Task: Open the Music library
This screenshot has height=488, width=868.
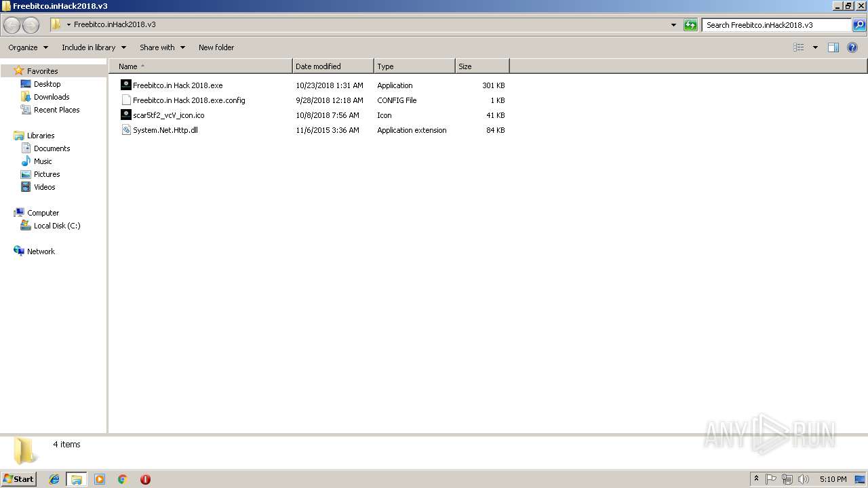Action: (x=43, y=161)
